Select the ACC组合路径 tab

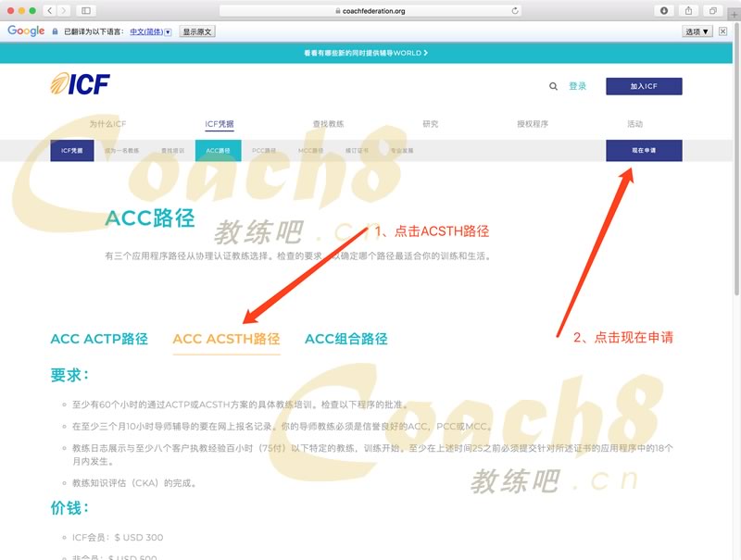345,339
